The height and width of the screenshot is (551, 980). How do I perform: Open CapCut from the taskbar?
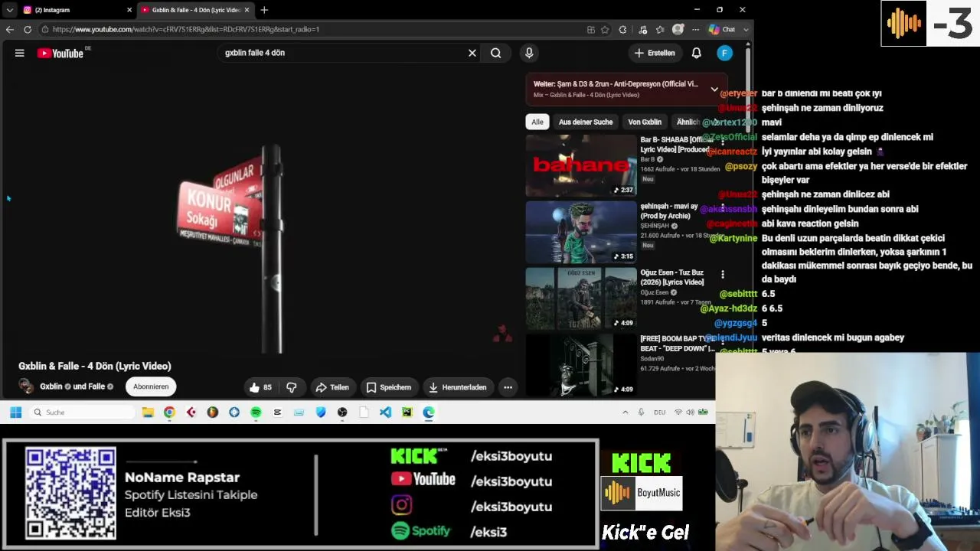point(277,412)
